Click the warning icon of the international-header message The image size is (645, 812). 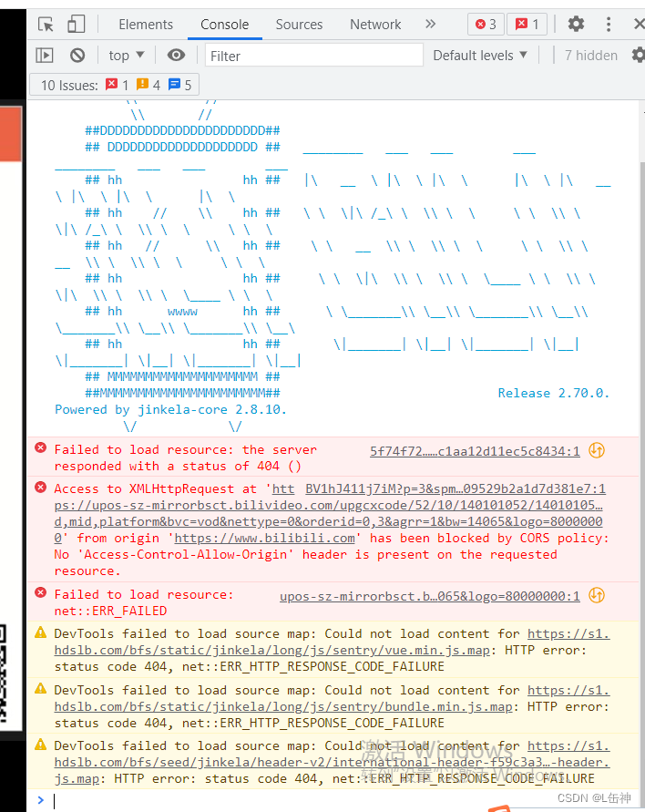click(x=40, y=745)
